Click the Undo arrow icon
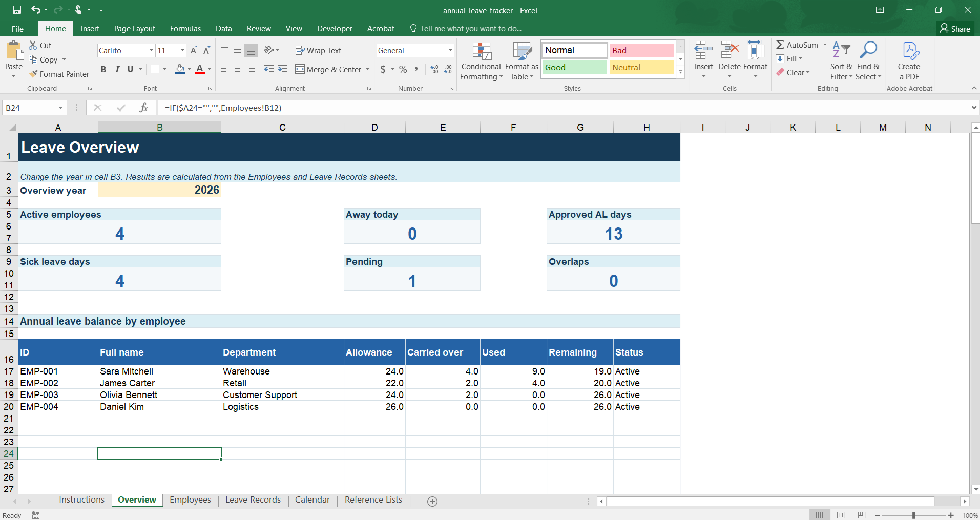Screen dimensions: 980x520 coord(35,10)
